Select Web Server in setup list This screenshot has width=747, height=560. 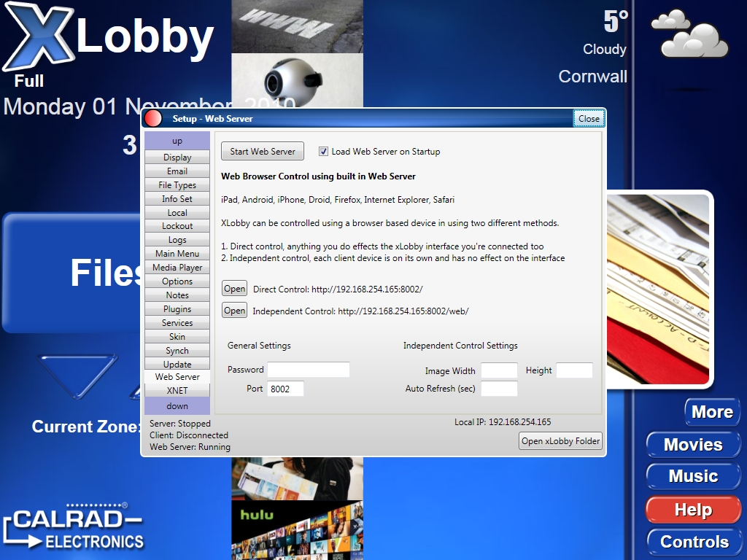[x=177, y=377]
